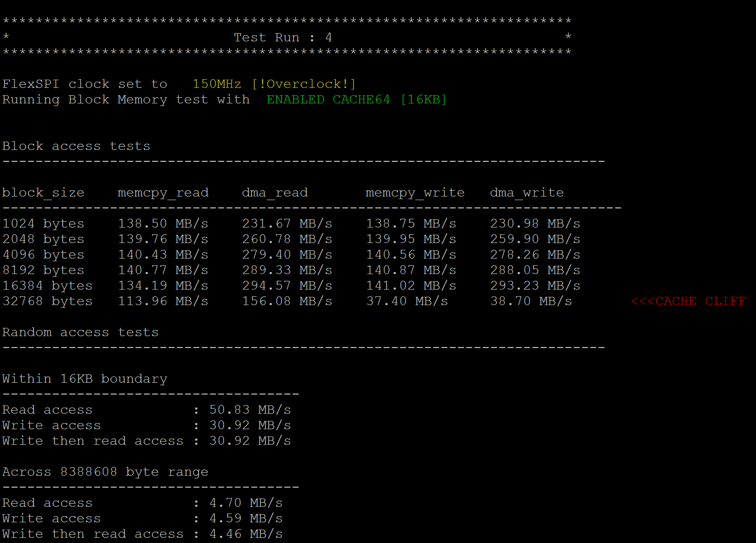Screen dimensions: 756x543
Task: Click the green "ENABLED CACHE64" text
Action: point(328,100)
